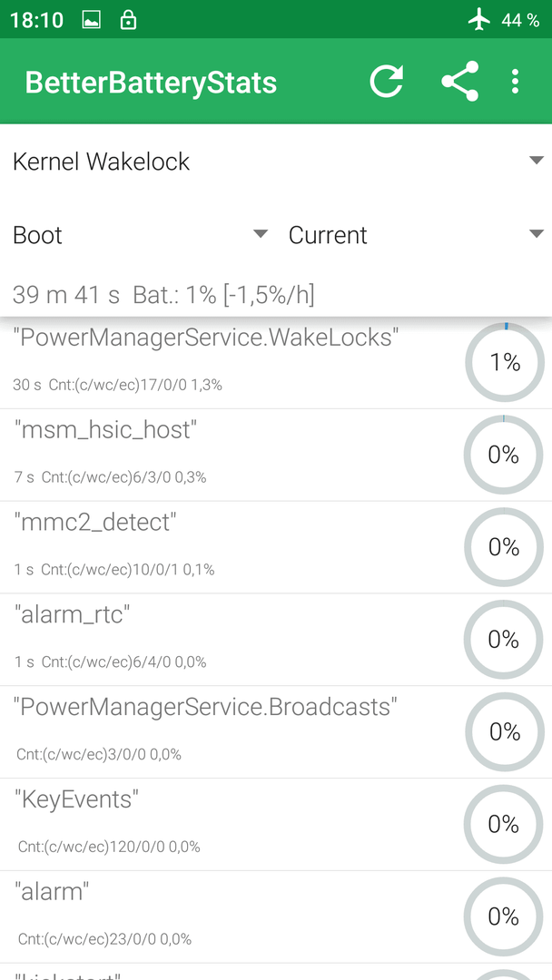The image size is (552, 980).
Task: Tap the circular gauge beside alarm_rtc
Action: (x=504, y=640)
